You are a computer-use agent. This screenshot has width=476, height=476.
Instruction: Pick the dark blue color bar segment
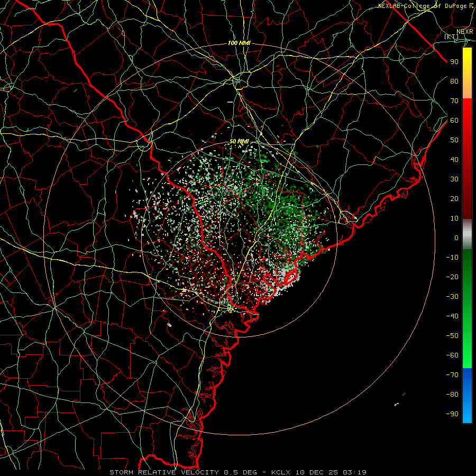point(467,378)
